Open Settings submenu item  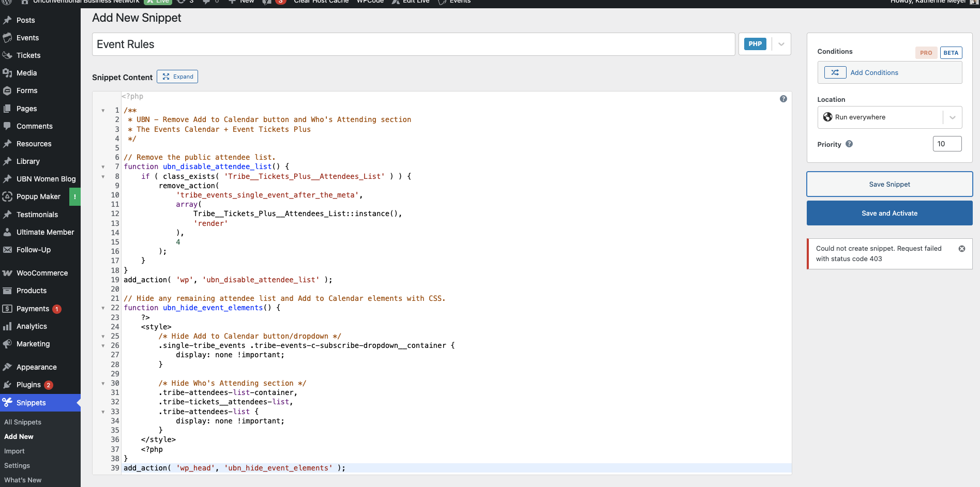pos(17,465)
